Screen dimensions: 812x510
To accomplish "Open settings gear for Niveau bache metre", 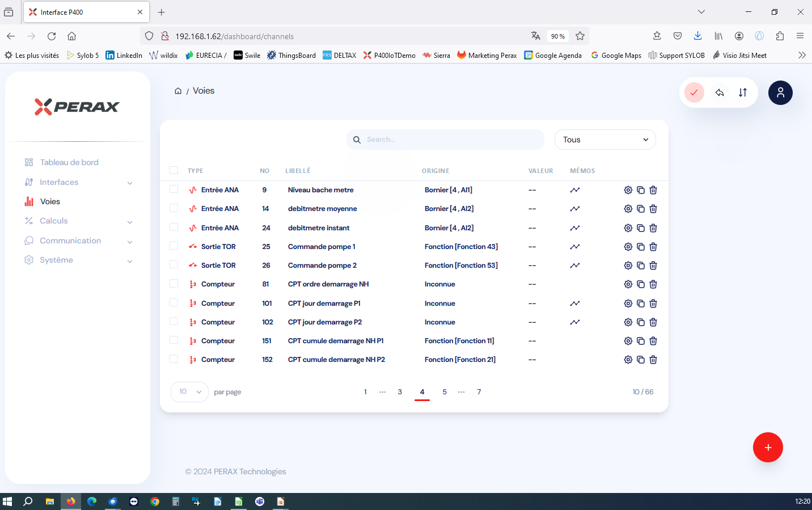I will click(628, 190).
